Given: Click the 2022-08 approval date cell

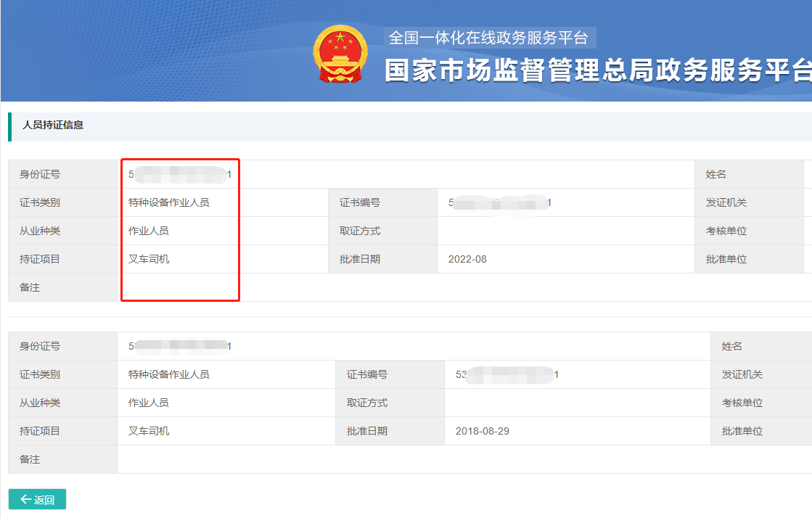Looking at the screenshot, I should (x=467, y=259).
